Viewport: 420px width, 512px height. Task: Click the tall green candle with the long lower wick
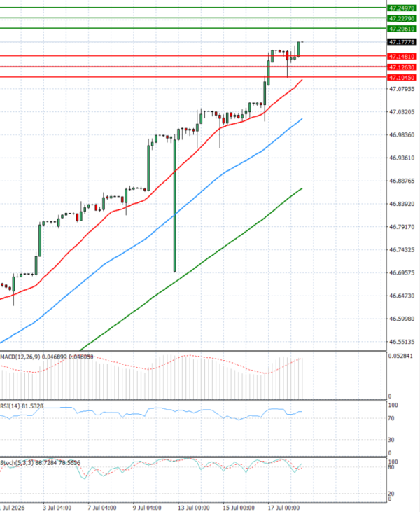(x=175, y=206)
